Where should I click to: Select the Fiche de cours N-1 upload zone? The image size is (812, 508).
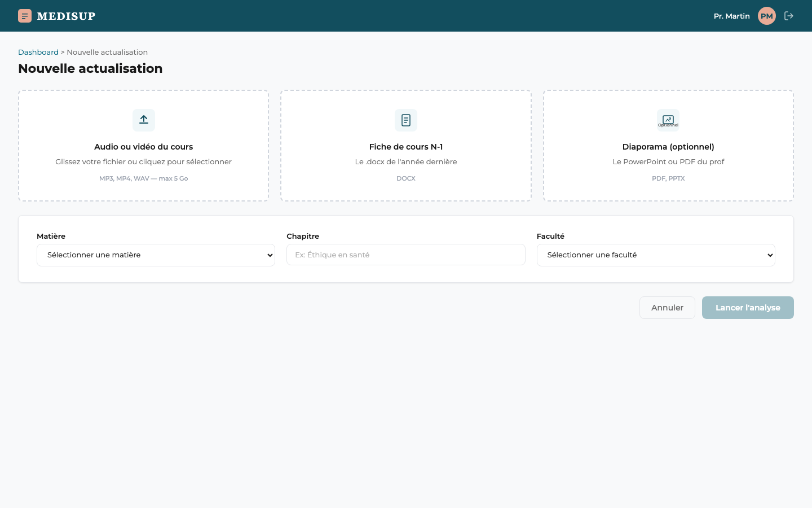pyautogui.click(x=406, y=146)
